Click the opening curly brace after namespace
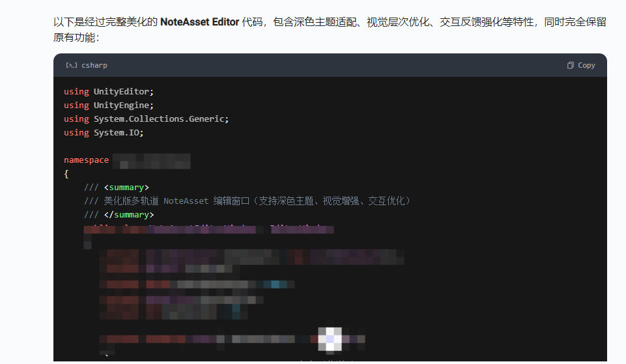 tap(66, 174)
